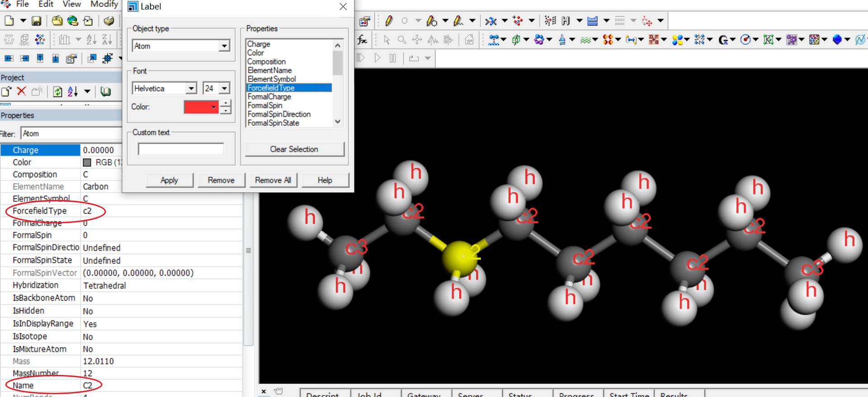Open the red label Color swatch
The image size is (868, 397).
click(201, 107)
